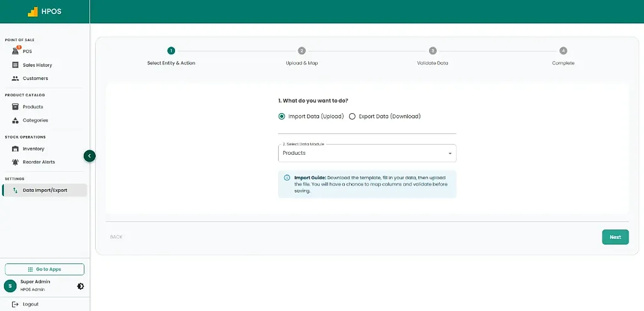Click the Super Admin avatar circle
This screenshot has width=644, height=311.
click(x=10, y=286)
